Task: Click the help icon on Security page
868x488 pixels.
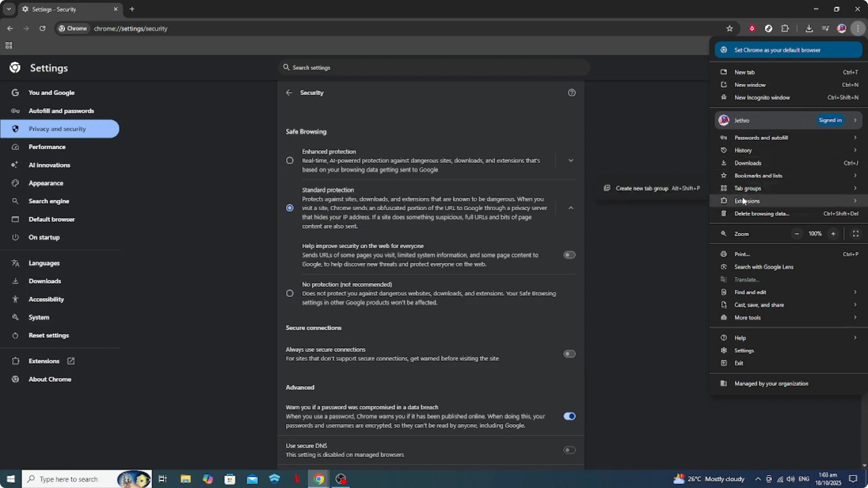Action: [572, 93]
